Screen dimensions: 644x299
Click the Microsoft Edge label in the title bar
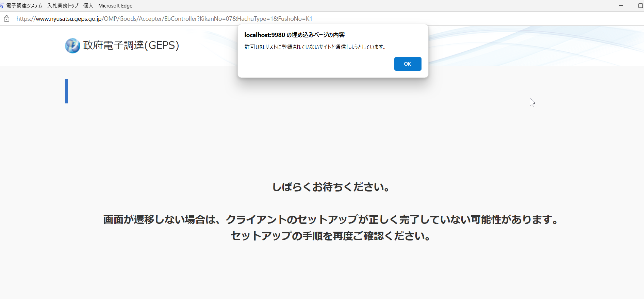[115, 6]
